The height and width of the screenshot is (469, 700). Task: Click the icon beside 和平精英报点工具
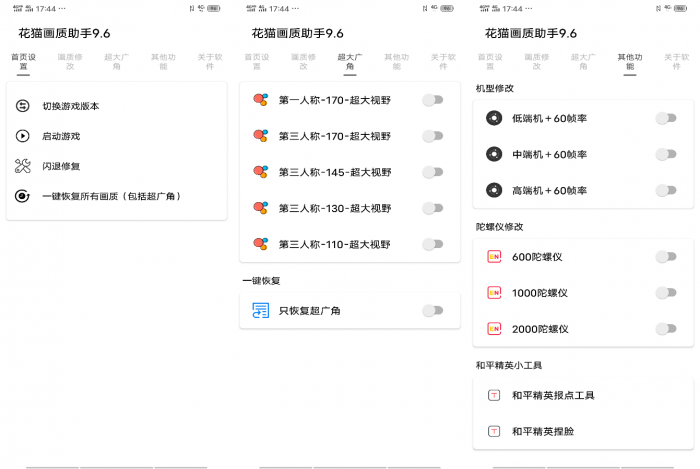coord(493,395)
